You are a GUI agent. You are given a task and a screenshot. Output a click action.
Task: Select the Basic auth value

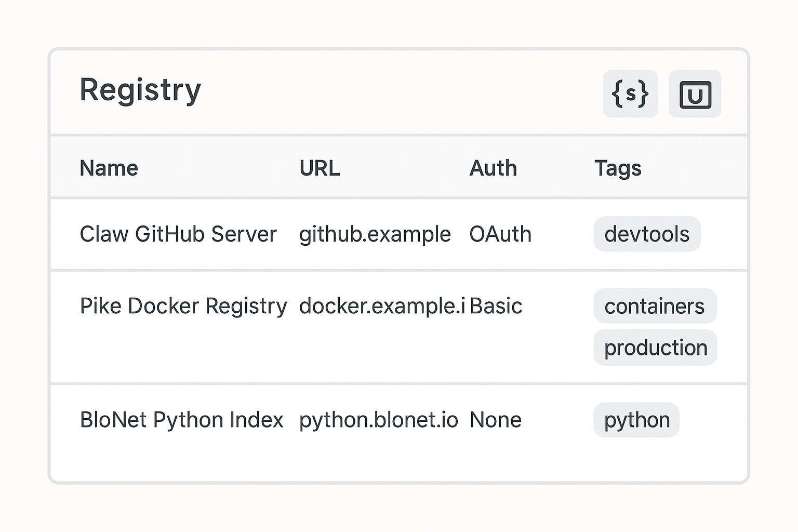pyautogui.click(x=496, y=306)
